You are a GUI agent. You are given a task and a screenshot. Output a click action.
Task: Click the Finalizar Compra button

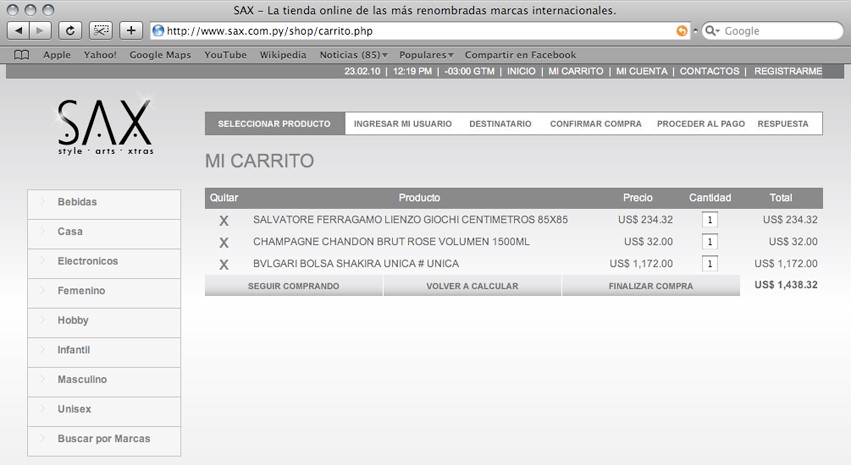point(651,286)
